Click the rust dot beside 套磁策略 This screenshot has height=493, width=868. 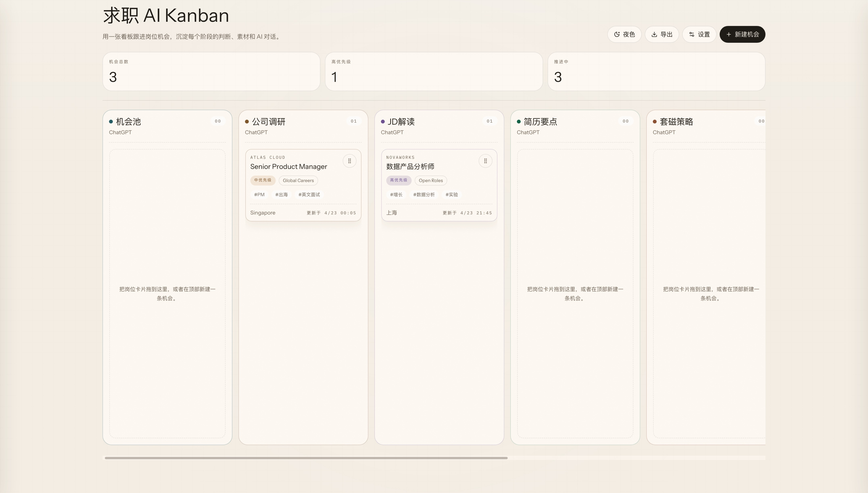click(655, 122)
